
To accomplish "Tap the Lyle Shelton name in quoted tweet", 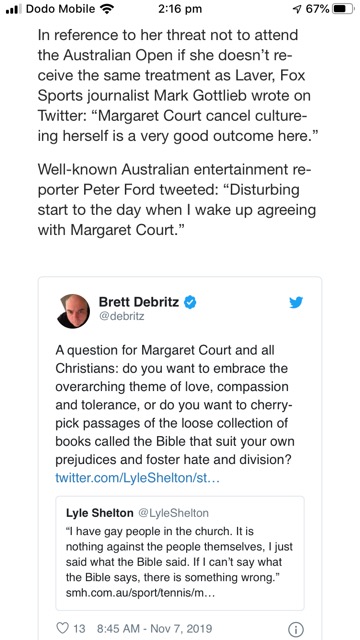I will tap(100, 513).
